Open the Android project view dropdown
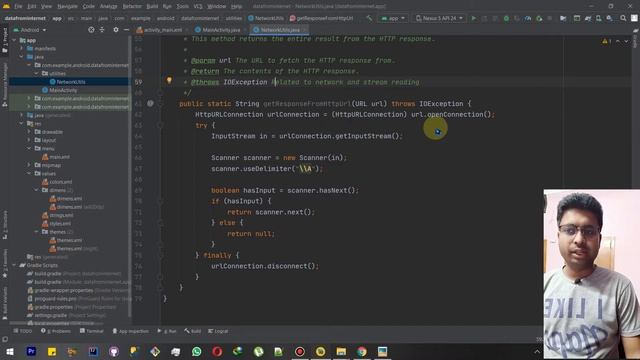Viewport: 640px width, 360px height. click(x=30, y=30)
